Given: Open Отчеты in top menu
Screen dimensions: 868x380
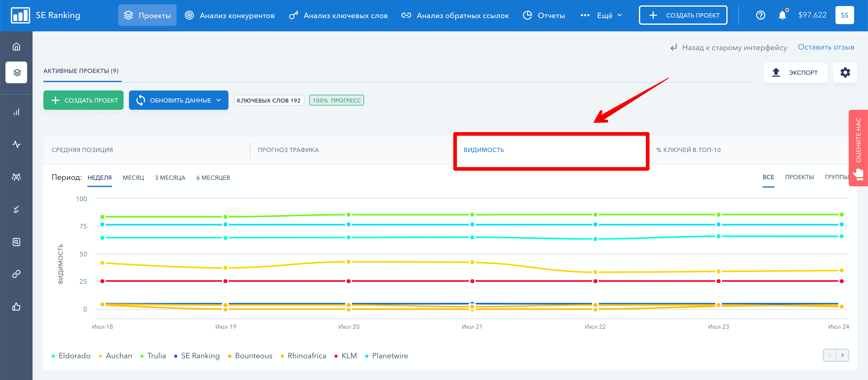Looking at the screenshot, I should point(544,15).
